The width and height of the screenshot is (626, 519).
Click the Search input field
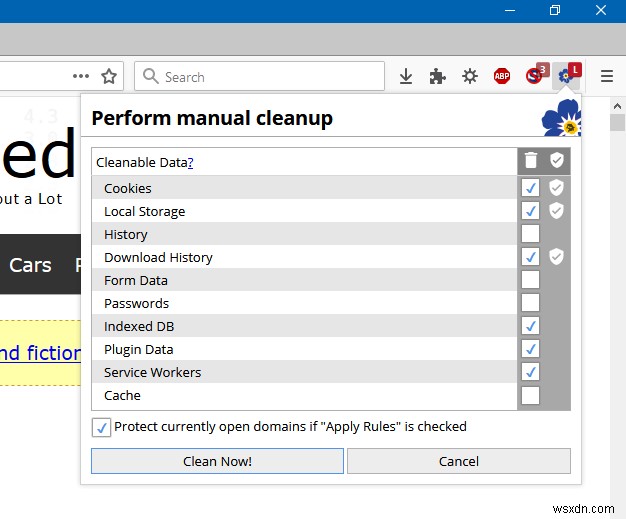tap(260, 76)
